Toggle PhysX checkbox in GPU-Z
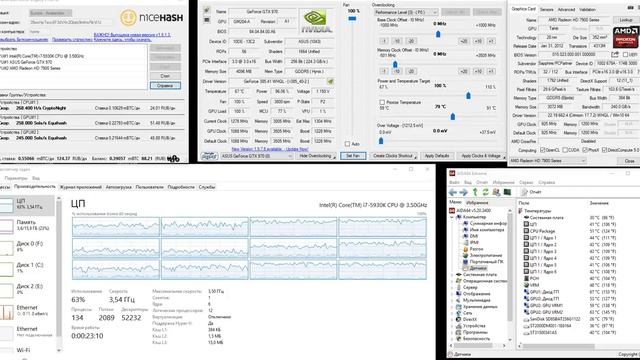 (585, 150)
